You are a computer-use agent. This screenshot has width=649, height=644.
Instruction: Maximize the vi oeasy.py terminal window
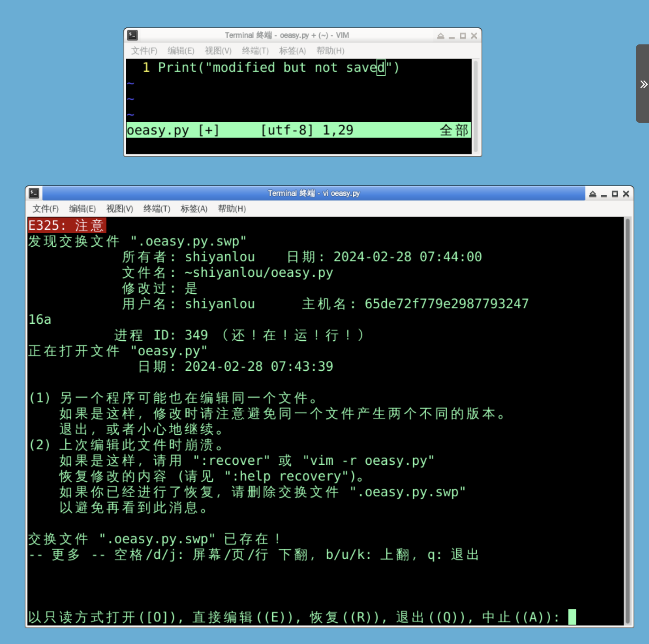[x=615, y=194]
